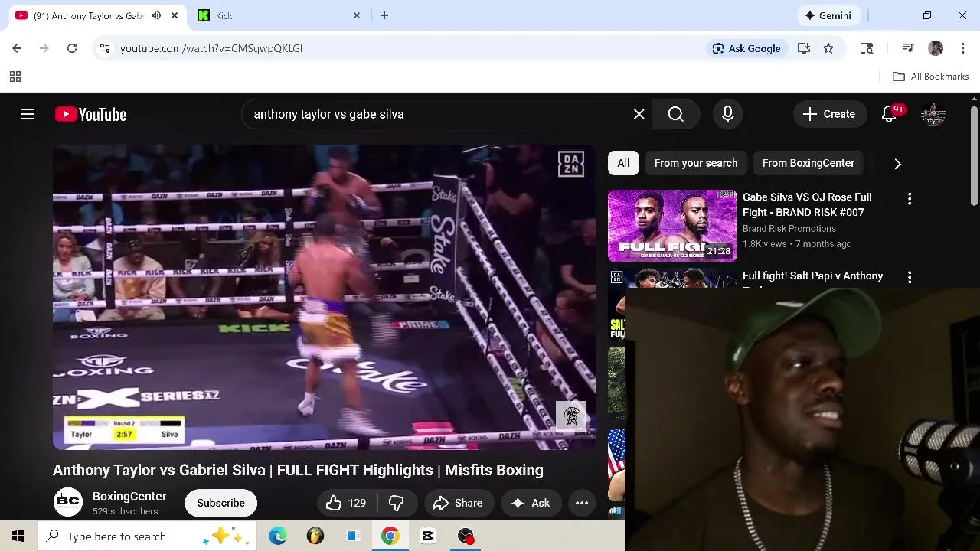Viewport: 980px width, 551px height.
Task: Start voice search with the microphone
Action: 728,114
